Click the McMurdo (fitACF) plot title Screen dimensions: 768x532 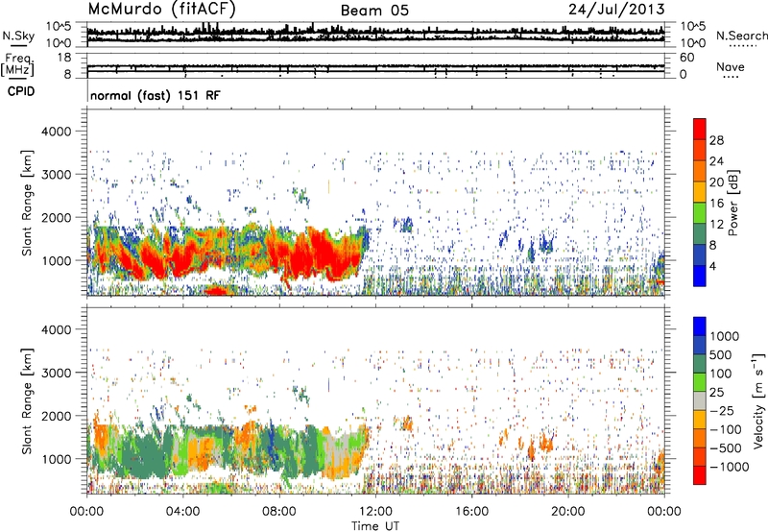coord(161,10)
